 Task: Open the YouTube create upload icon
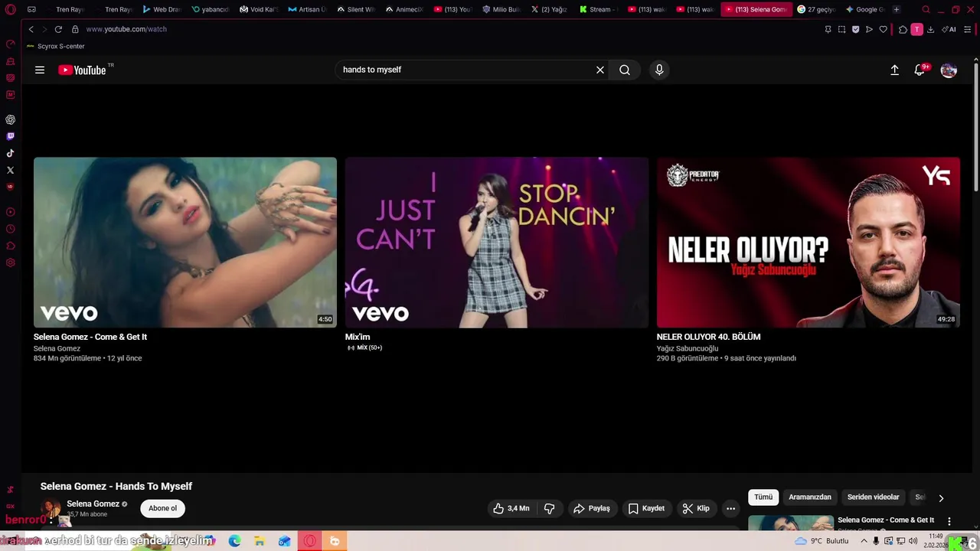coord(894,70)
